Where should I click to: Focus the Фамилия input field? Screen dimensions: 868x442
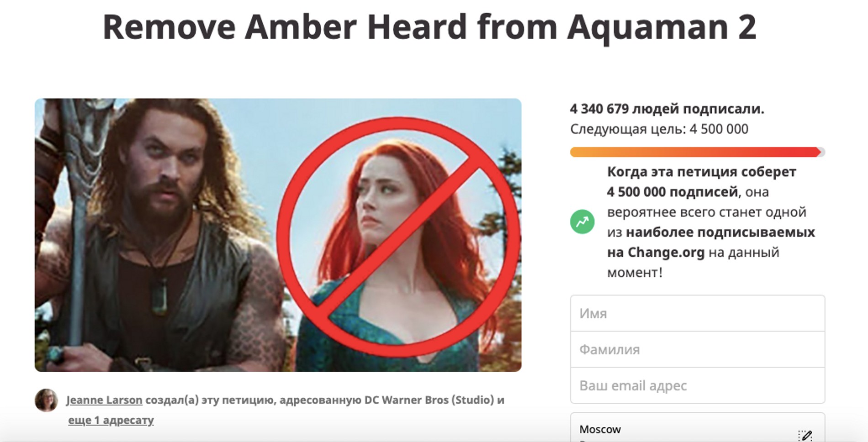coord(698,349)
